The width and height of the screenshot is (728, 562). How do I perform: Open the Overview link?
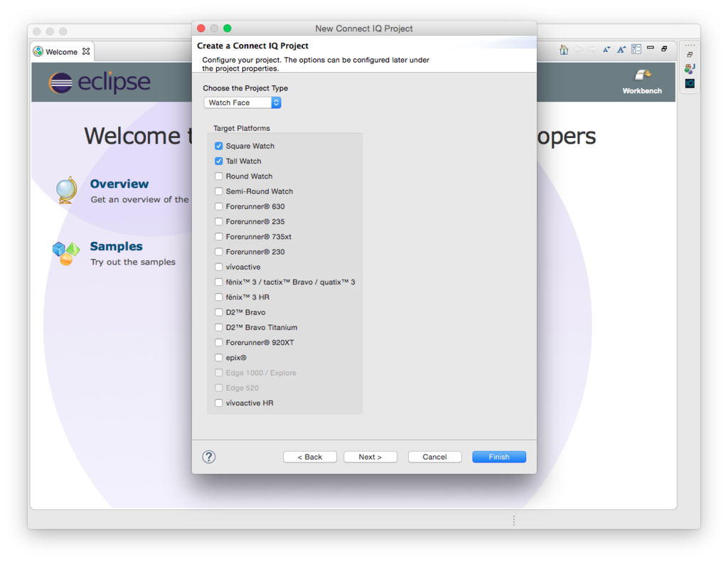pyautogui.click(x=119, y=184)
